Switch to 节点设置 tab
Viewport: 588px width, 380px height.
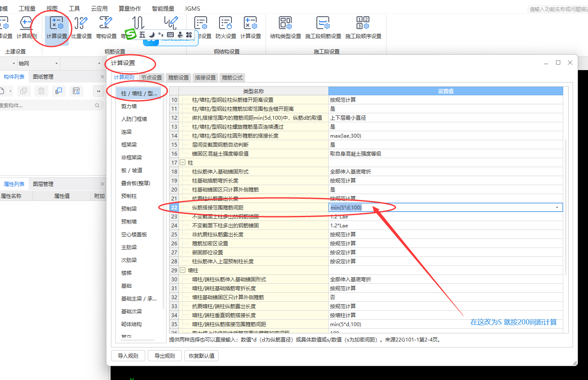(152, 77)
